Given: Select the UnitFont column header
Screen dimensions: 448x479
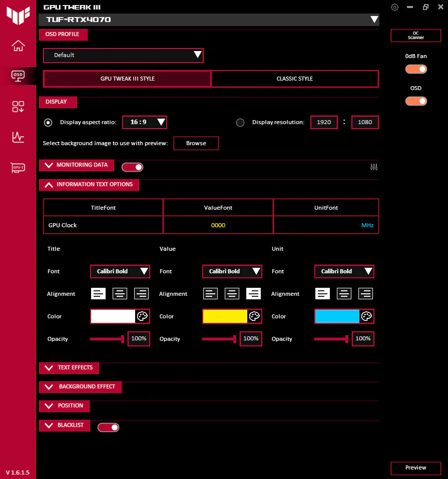Looking at the screenshot, I should click(326, 208).
